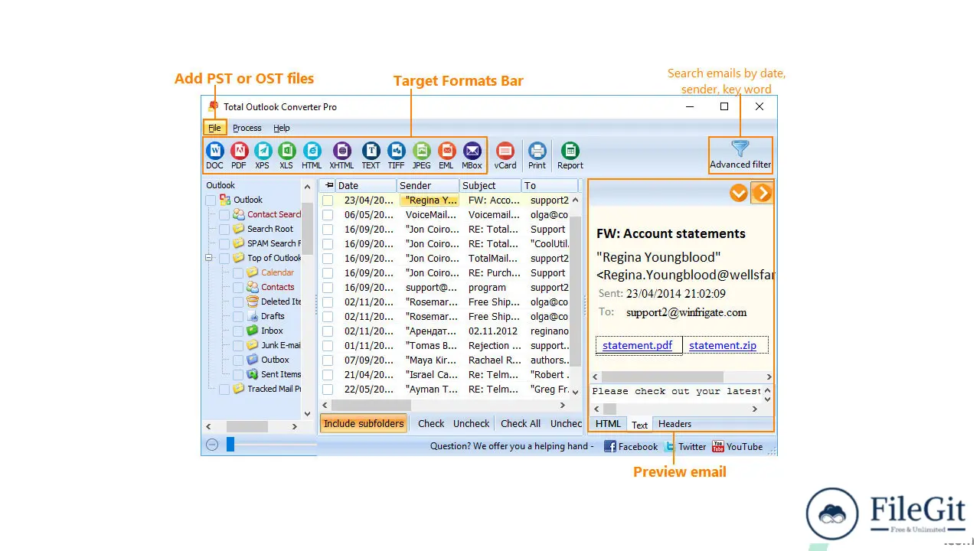This screenshot has width=980, height=551.
Task: Convert to TIFF image
Action: 396,155
